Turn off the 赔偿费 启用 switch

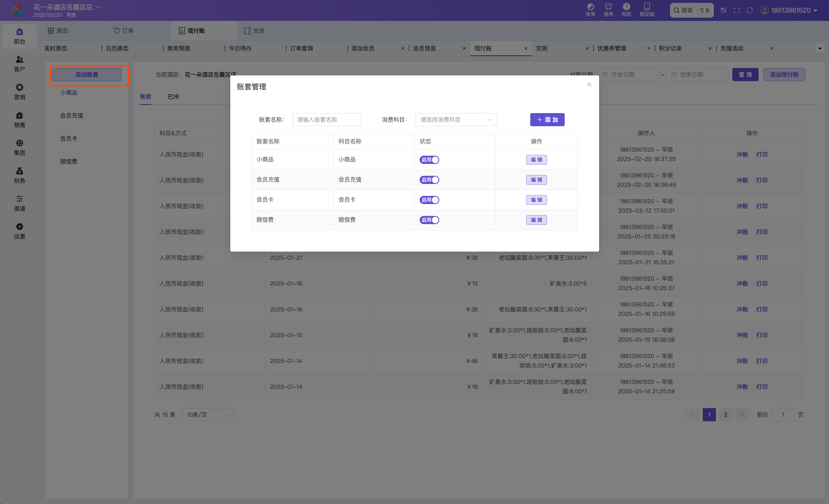[x=429, y=220]
